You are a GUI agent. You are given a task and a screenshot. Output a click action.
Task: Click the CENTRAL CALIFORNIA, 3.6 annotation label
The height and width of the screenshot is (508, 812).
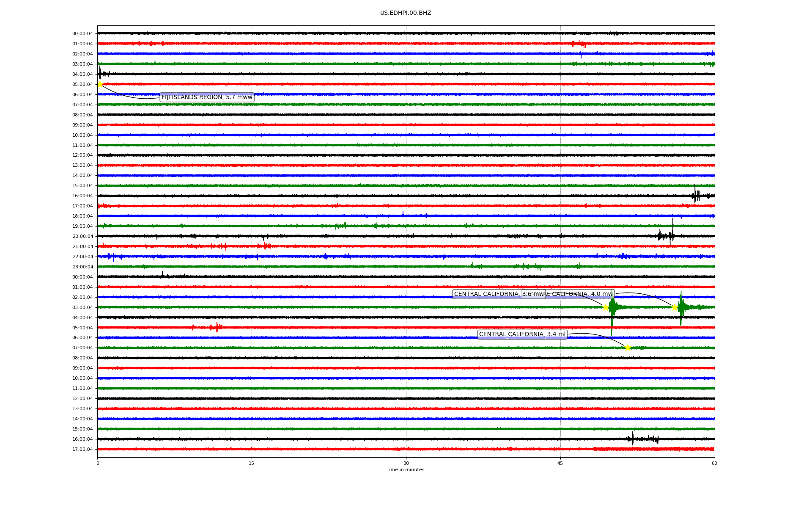click(486, 294)
